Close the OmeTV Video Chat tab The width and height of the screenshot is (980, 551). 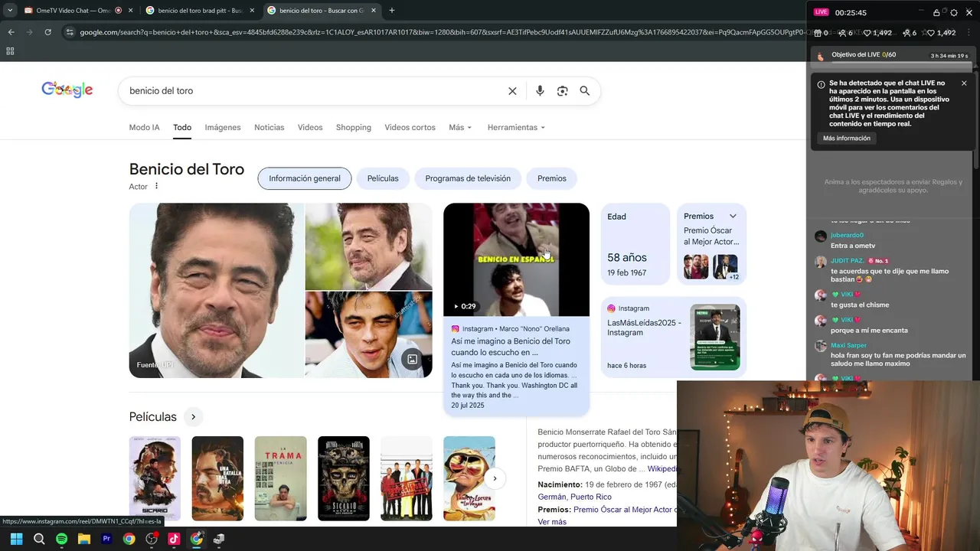pyautogui.click(x=131, y=11)
